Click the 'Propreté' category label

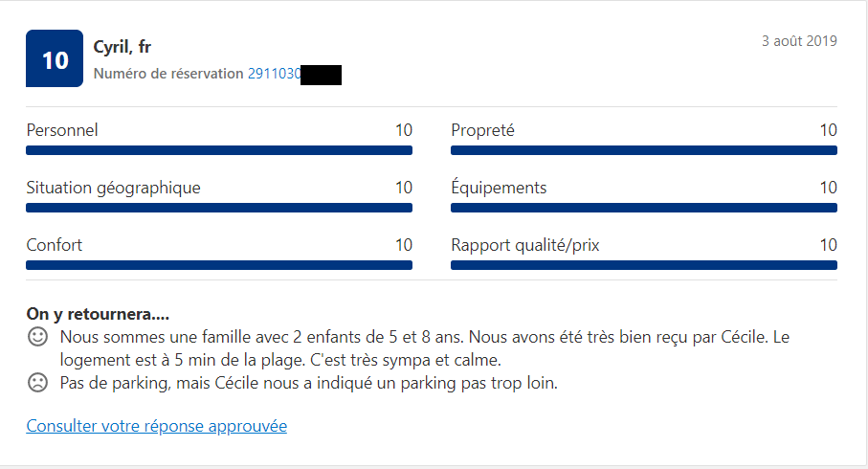tap(482, 130)
